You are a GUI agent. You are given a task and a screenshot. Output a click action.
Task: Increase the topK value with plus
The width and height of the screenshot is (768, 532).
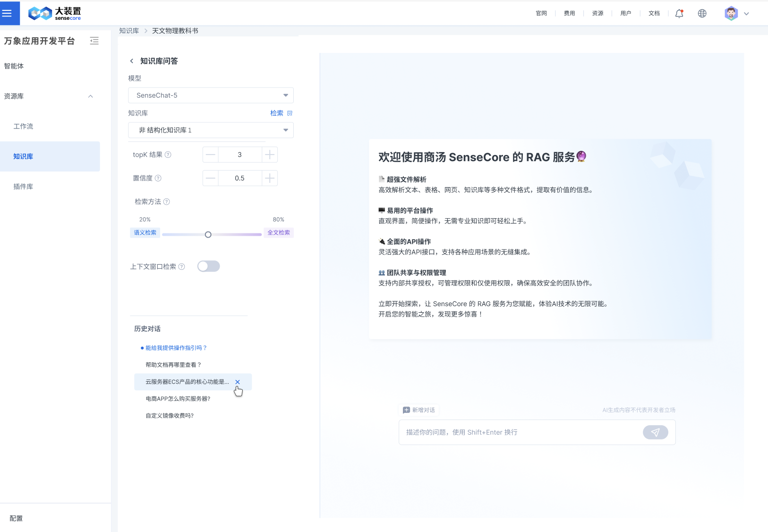[x=270, y=154]
